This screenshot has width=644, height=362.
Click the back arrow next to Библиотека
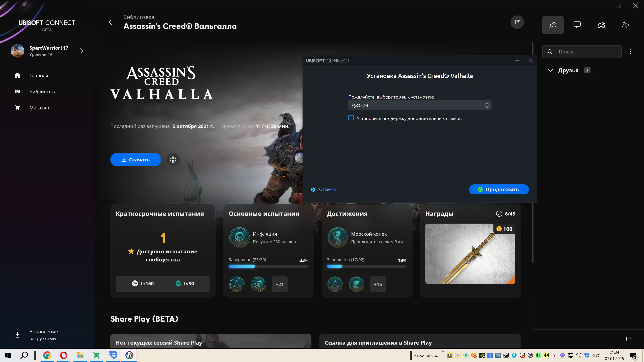[x=110, y=22]
